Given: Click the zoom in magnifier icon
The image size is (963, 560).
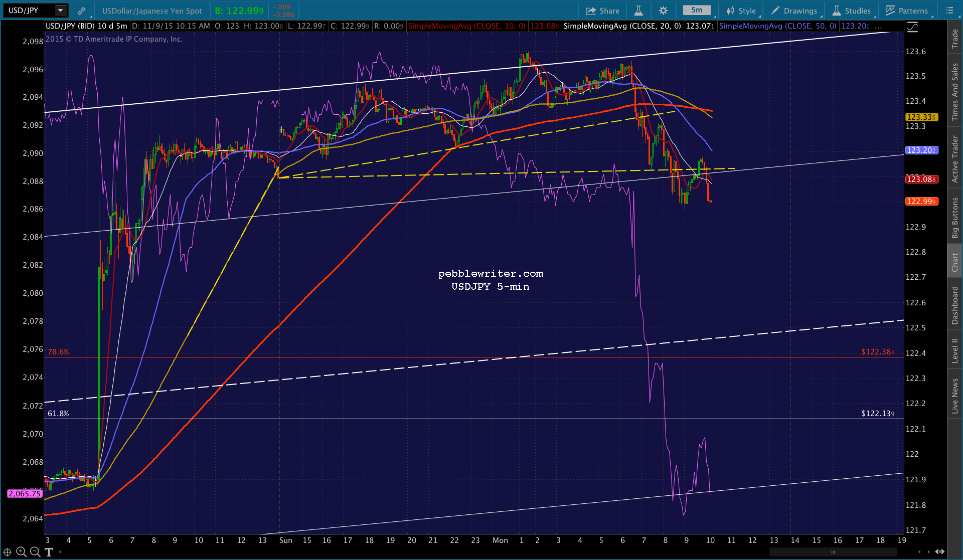Looking at the screenshot, I should pyautogui.click(x=21, y=552).
